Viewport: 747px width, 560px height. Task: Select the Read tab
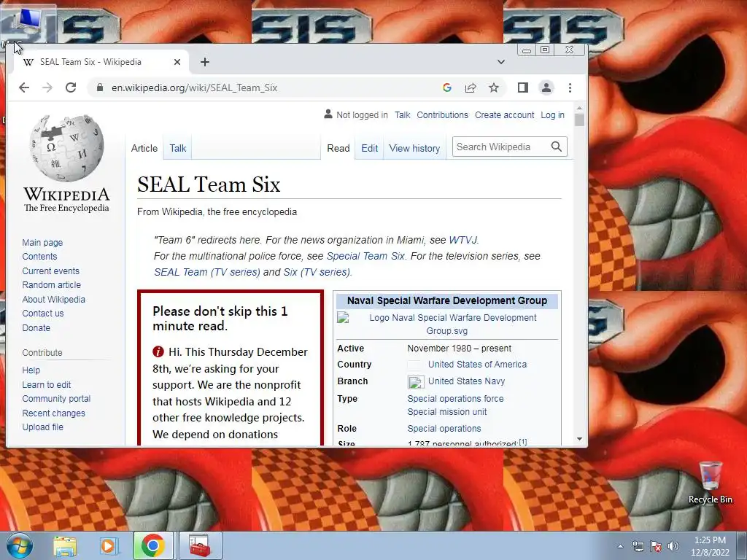point(338,148)
